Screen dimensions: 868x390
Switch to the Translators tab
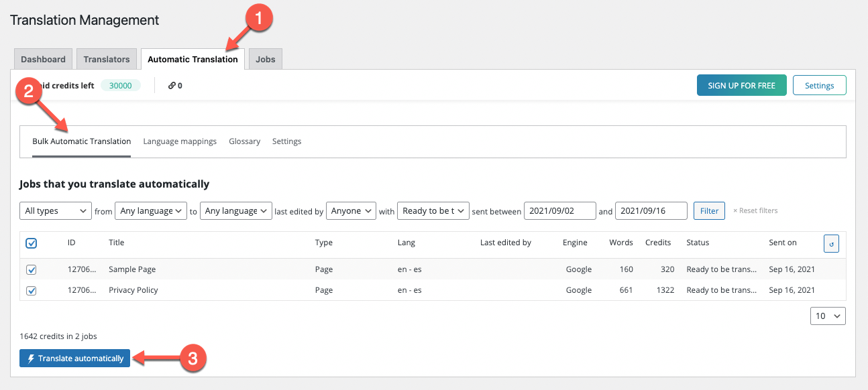pyautogui.click(x=107, y=59)
